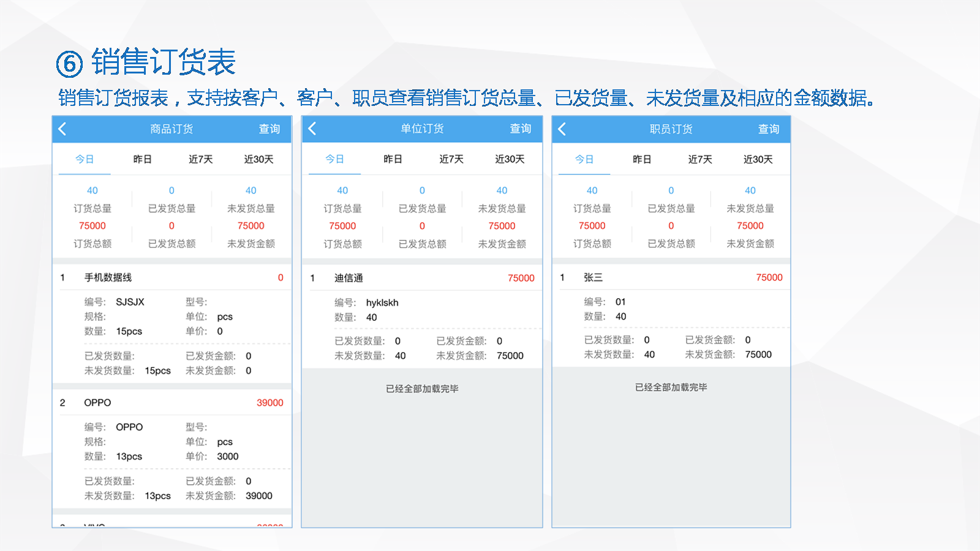Select 近7天 tab in 职员订货 panel
Image resolution: width=980 pixels, height=551 pixels.
point(700,159)
